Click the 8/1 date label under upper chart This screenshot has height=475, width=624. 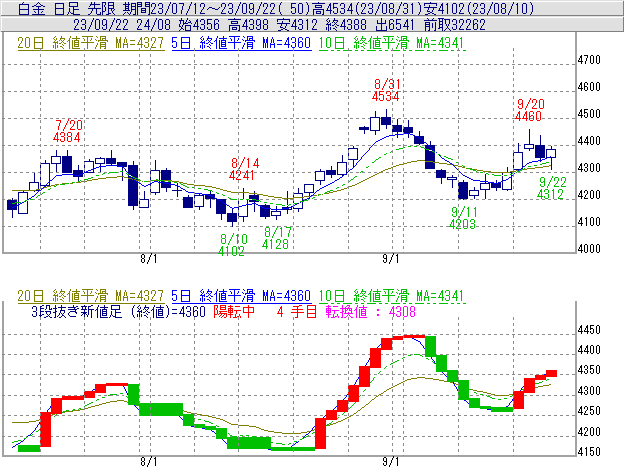click(148, 259)
